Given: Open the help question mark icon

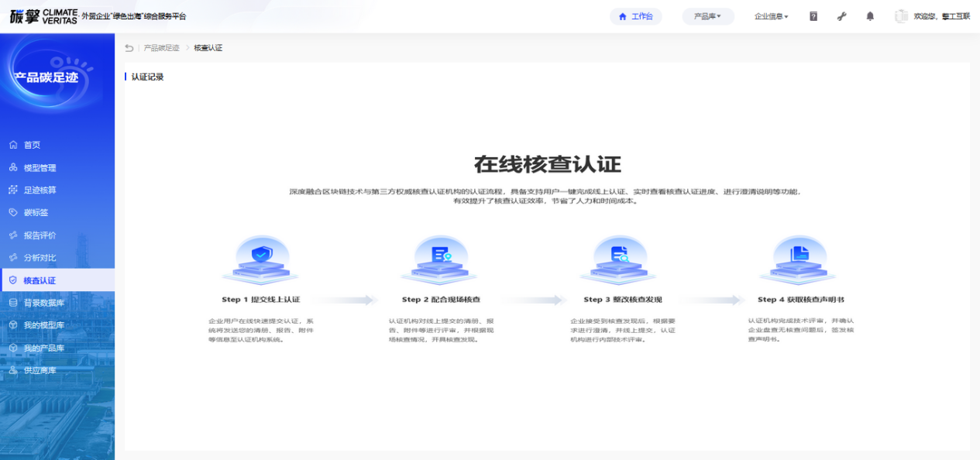Looking at the screenshot, I should (x=813, y=16).
